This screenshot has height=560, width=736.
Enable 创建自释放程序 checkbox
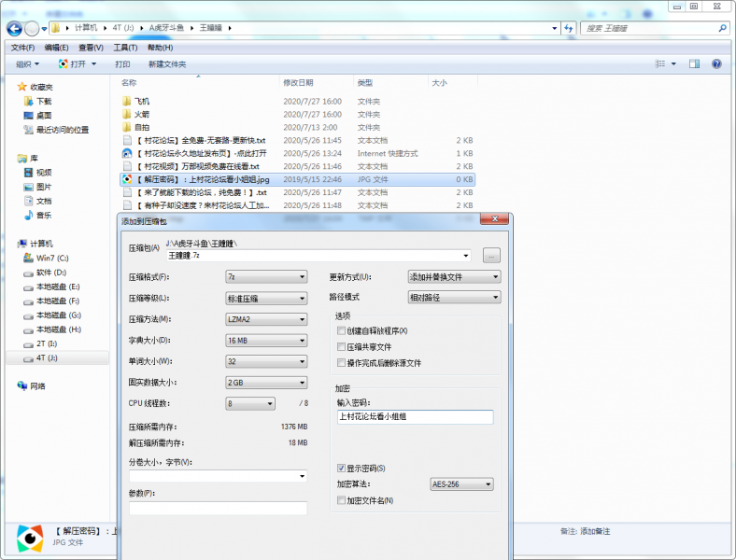[341, 330]
